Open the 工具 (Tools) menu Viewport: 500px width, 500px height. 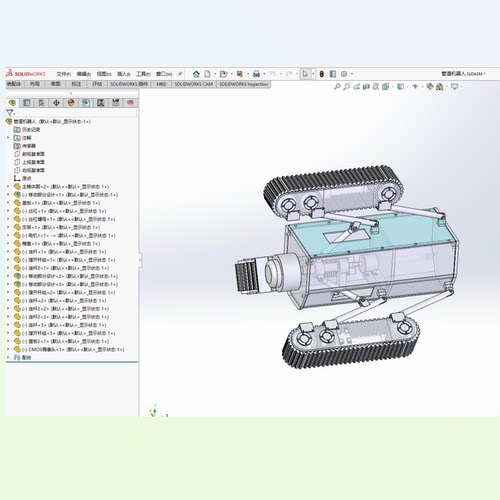pos(143,74)
